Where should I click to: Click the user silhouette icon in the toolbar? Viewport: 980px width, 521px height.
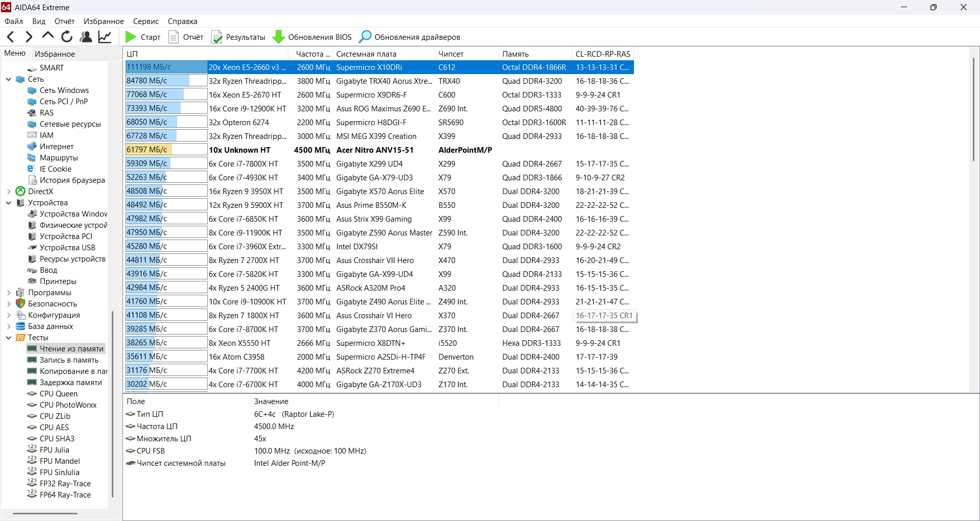tap(86, 37)
